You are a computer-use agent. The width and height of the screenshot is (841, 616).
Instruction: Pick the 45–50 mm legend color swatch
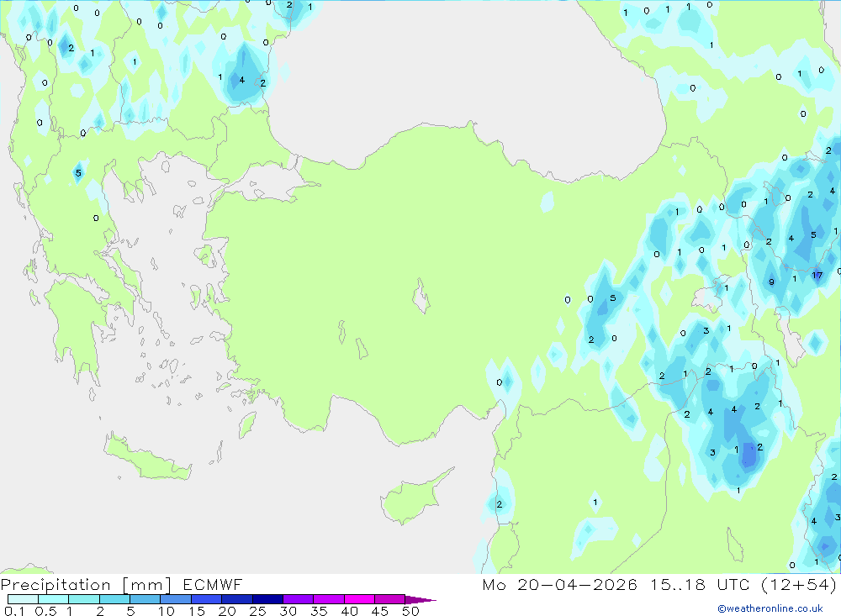pos(390,599)
